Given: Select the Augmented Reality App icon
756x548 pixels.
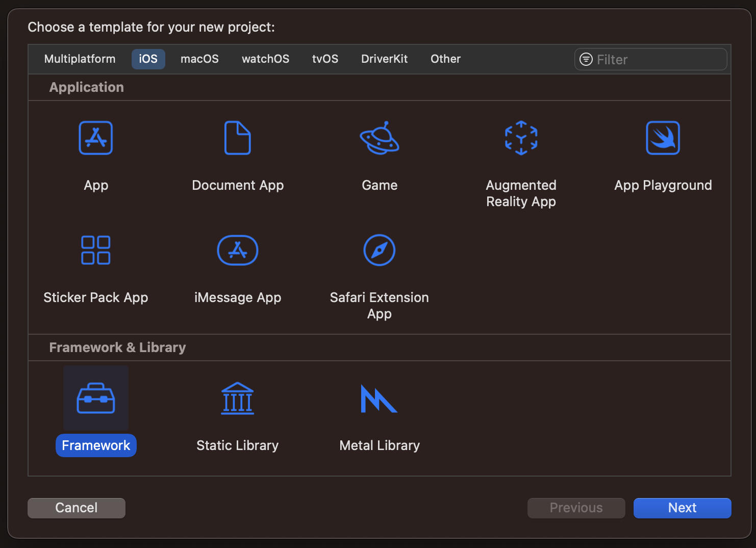Looking at the screenshot, I should point(521,138).
